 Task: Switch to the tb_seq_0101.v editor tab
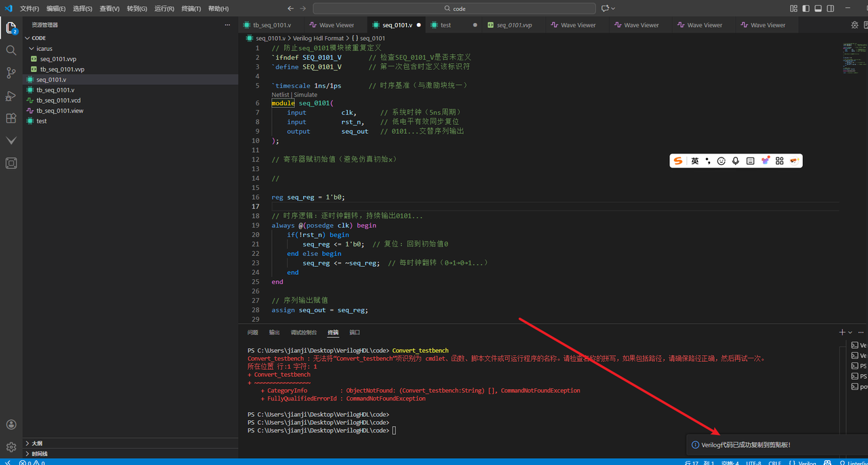[x=272, y=25]
